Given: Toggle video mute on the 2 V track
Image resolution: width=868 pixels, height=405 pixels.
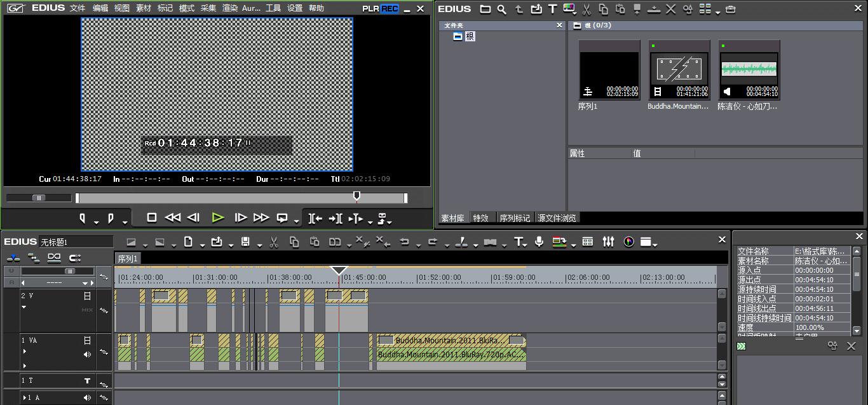Looking at the screenshot, I should tap(87, 296).
